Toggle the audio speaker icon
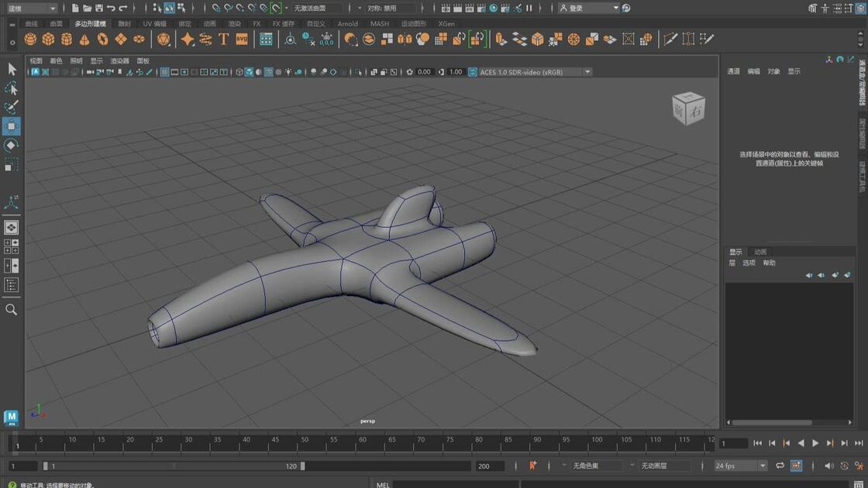Screen dimensions: 868x488 (828, 466)
